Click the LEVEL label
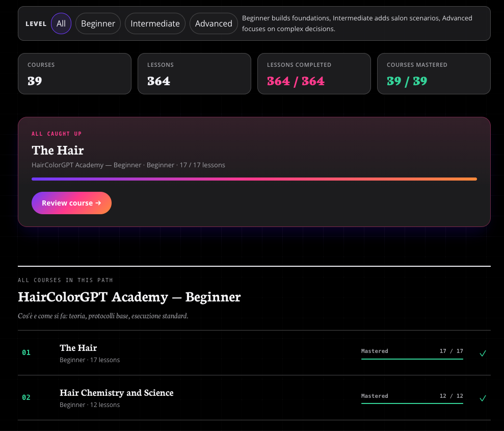The width and height of the screenshot is (504, 431). (x=36, y=24)
